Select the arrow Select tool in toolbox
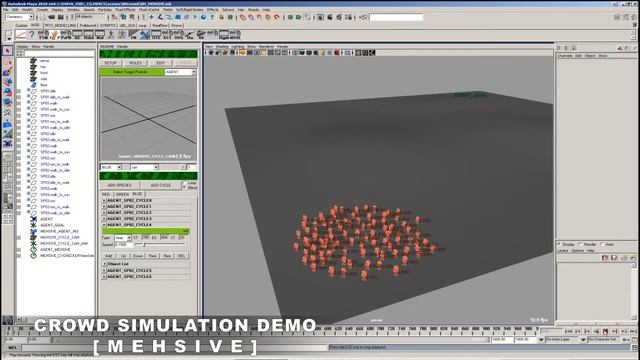 pyautogui.click(x=7, y=51)
